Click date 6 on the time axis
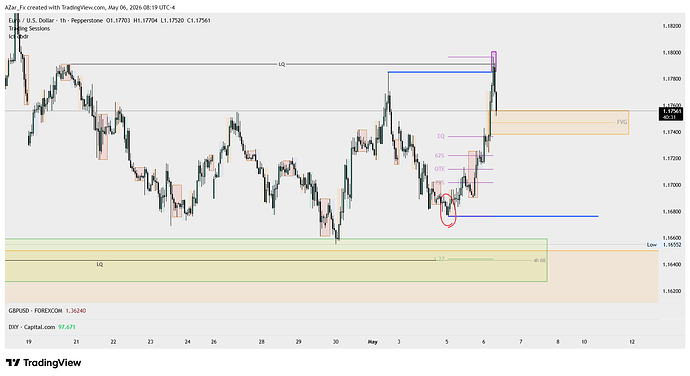The width and height of the screenshot is (690, 376). [484, 342]
